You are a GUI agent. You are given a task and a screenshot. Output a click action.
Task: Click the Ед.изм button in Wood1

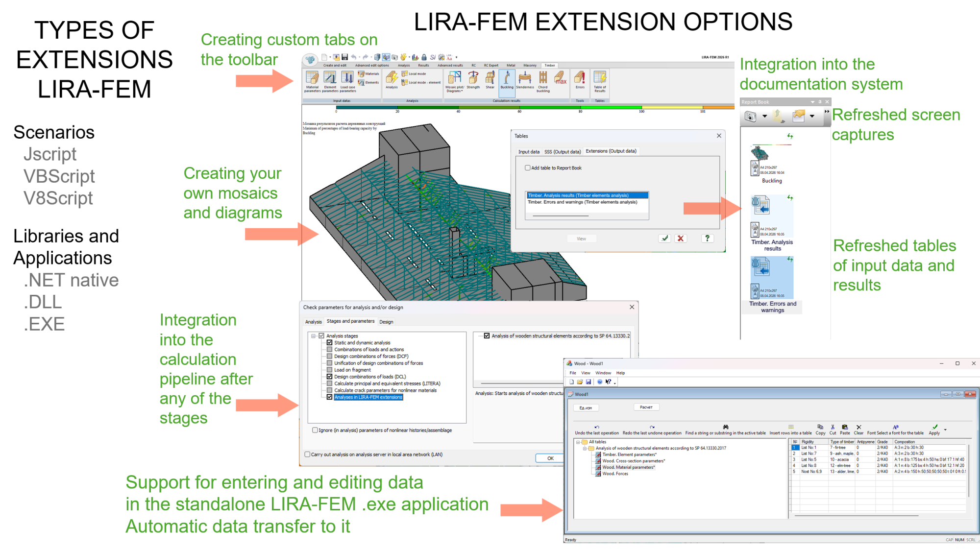pos(586,407)
